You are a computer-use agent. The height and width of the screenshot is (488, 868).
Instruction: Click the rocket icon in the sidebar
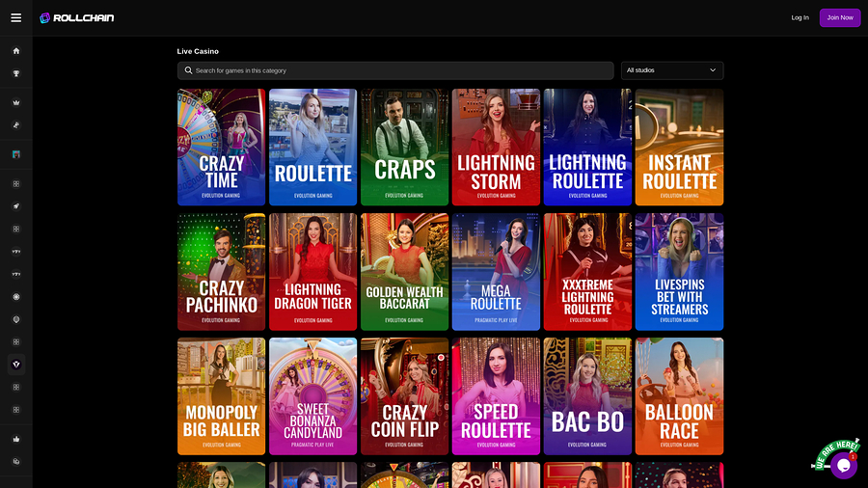(15, 206)
